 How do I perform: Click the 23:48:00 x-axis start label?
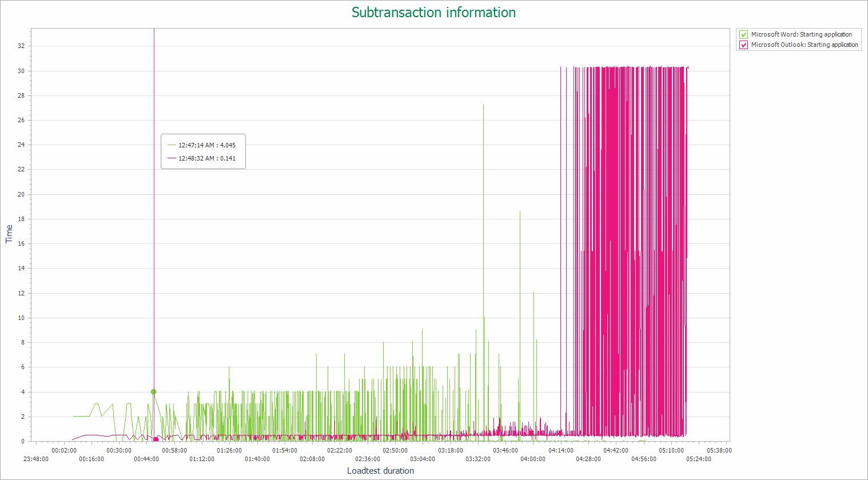pos(35,459)
